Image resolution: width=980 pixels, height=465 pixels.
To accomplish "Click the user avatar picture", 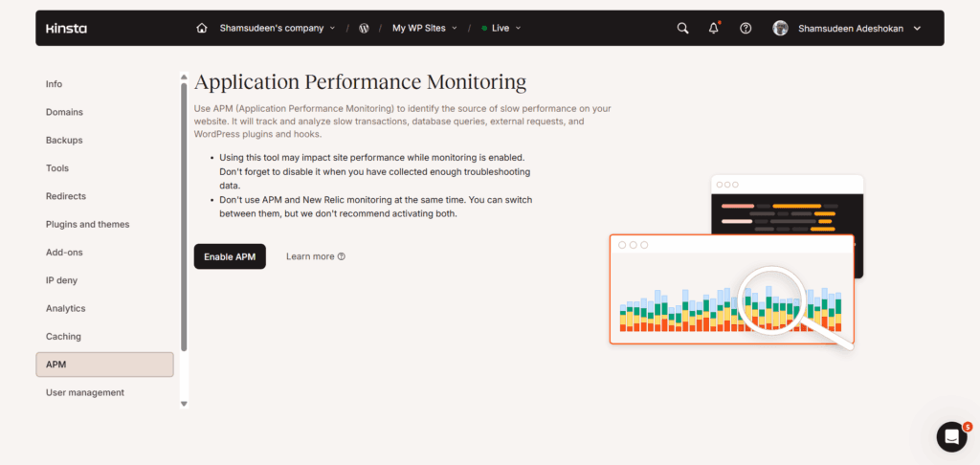I will (780, 28).
